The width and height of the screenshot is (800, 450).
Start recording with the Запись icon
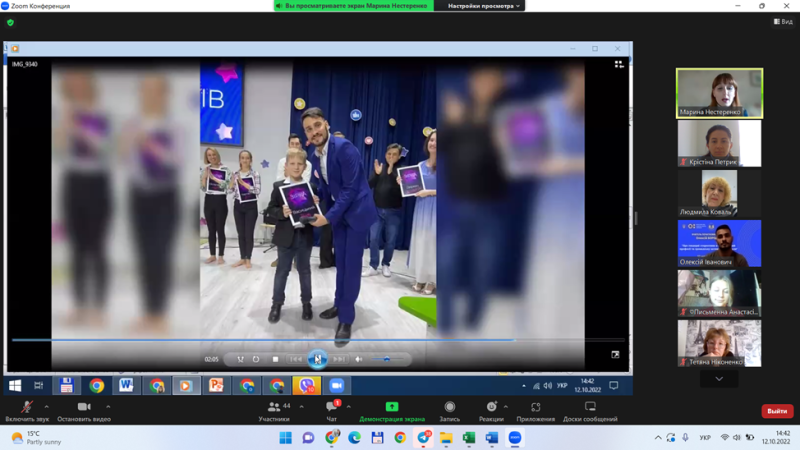[x=449, y=407]
